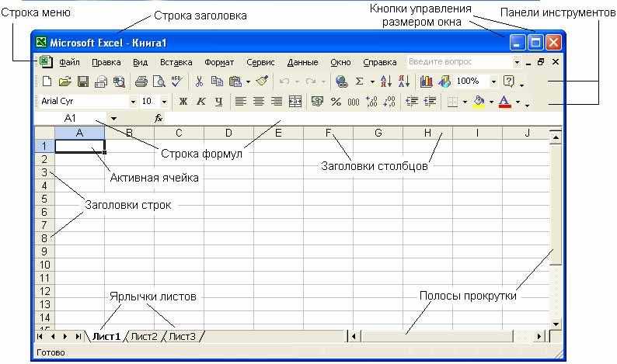617x364 pixels.
Task: Click Decrease Decimal icon
Action: 389,102
